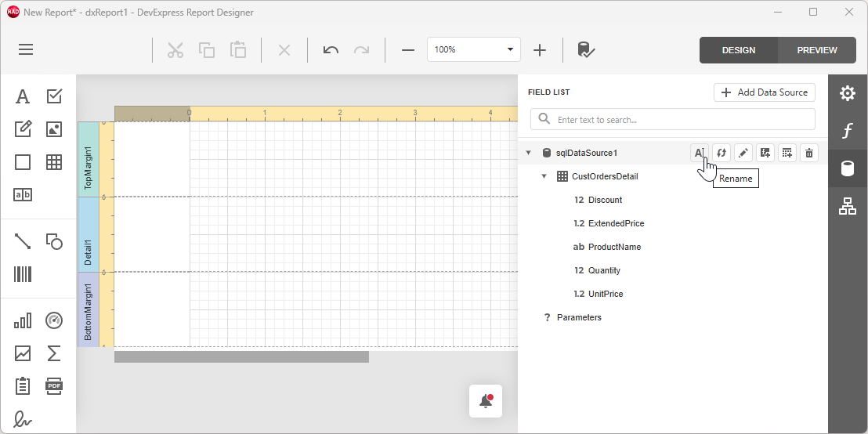Switch to the DESIGN tab
This screenshot has width=868, height=434.
739,50
